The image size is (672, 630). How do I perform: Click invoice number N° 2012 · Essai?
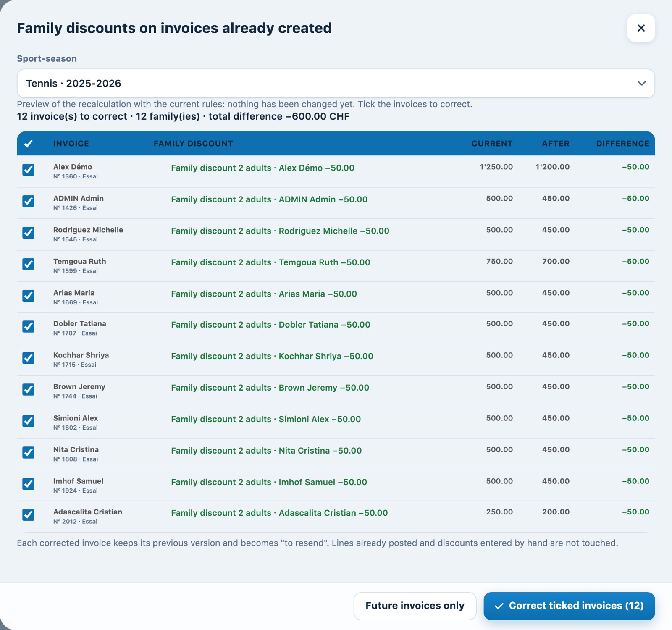click(x=75, y=521)
